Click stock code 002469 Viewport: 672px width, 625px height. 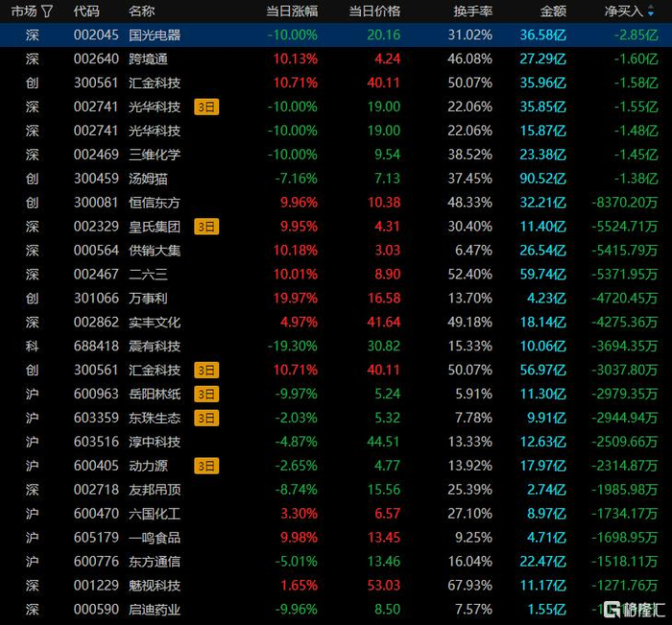tap(96, 155)
